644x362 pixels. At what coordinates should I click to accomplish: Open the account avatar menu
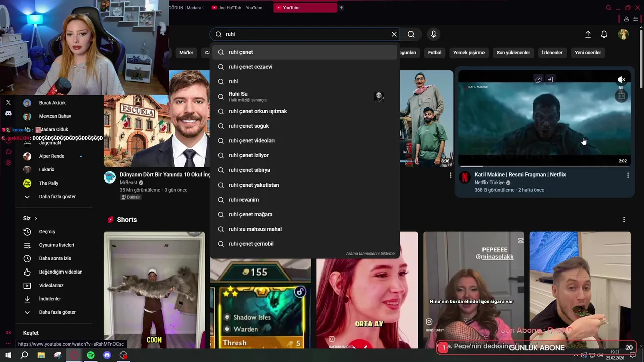(623, 34)
